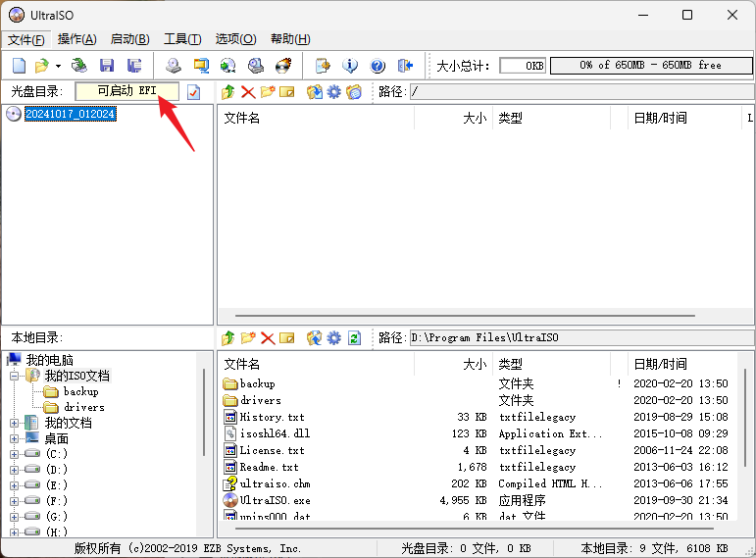Select 我的电脑 in local tree
756x558 pixels.
(x=49, y=360)
